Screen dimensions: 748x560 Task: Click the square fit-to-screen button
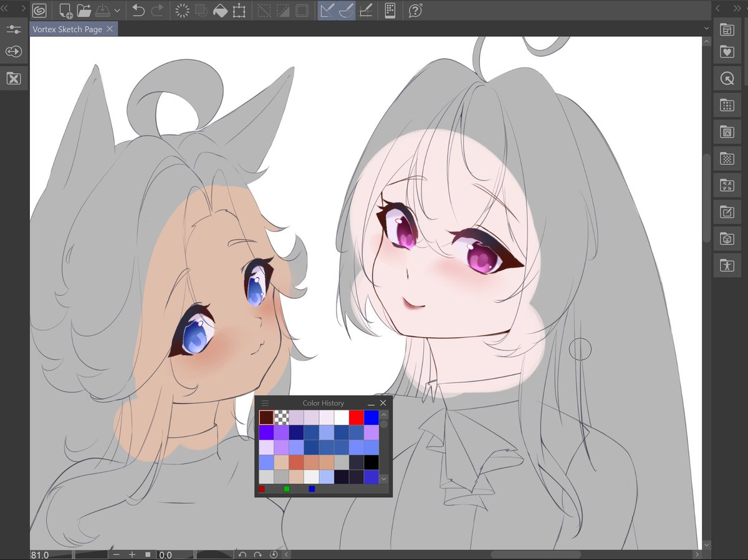[148, 554]
